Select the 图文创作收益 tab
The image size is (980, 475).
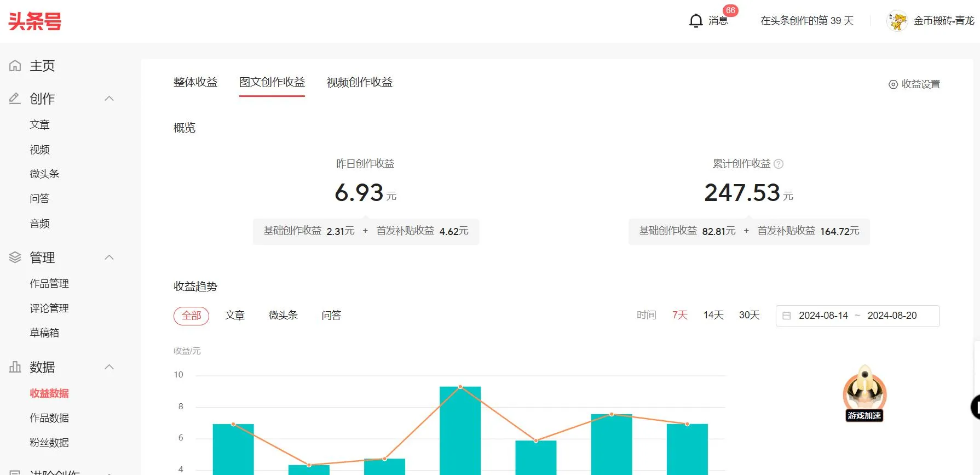coord(272,82)
